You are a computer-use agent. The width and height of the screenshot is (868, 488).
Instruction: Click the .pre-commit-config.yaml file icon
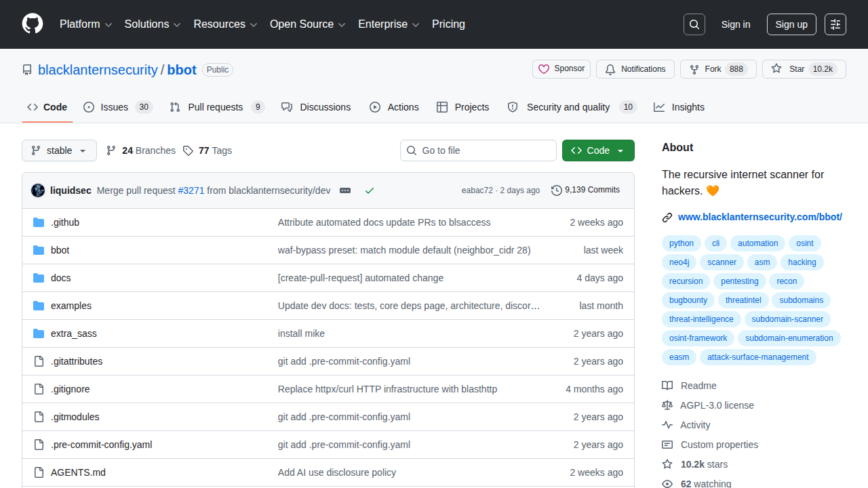pyautogui.click(x=39, y=445)
